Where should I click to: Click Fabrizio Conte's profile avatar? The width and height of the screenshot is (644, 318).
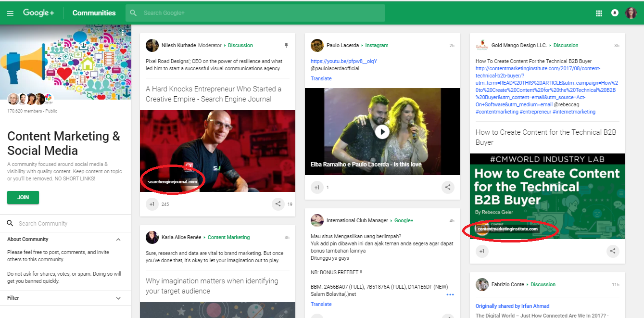tap(482, 284)
